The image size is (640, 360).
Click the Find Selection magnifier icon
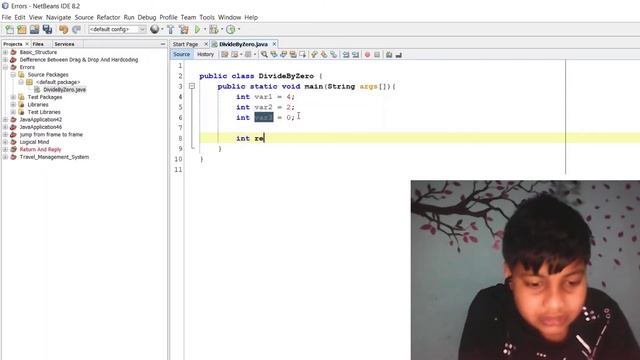click(x=264, y=55)
